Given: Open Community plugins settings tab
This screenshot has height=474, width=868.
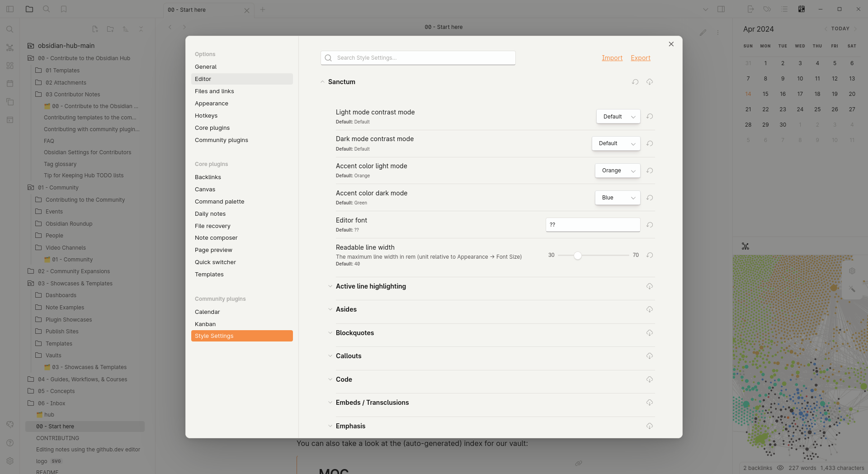Looking at the screenshot, I should [242, 140].
